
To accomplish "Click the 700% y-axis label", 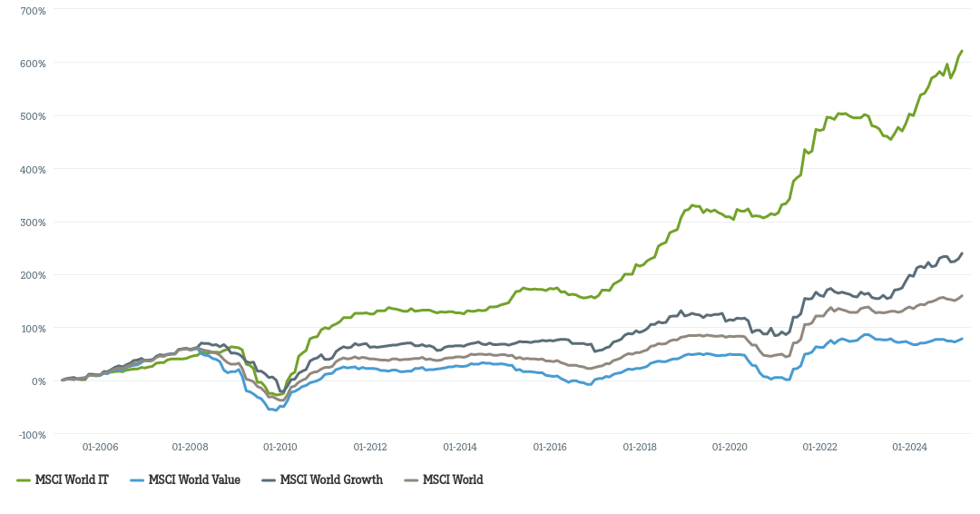I will (33, 11).
